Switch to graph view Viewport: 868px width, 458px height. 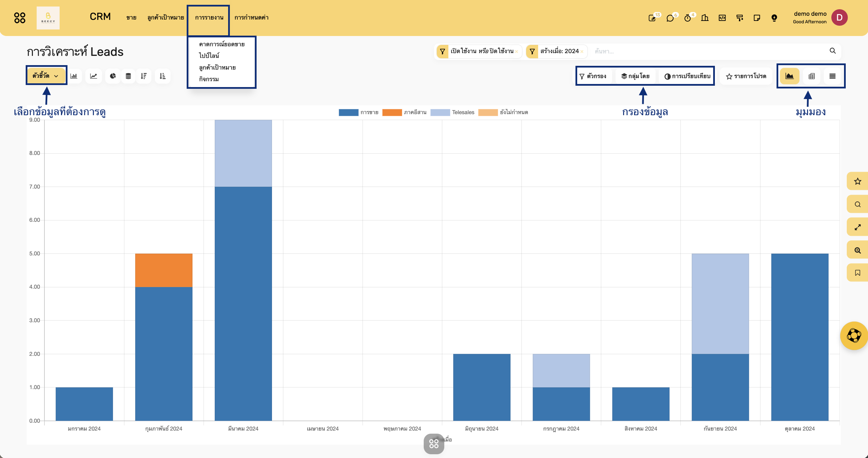click(x=790, y=76)
